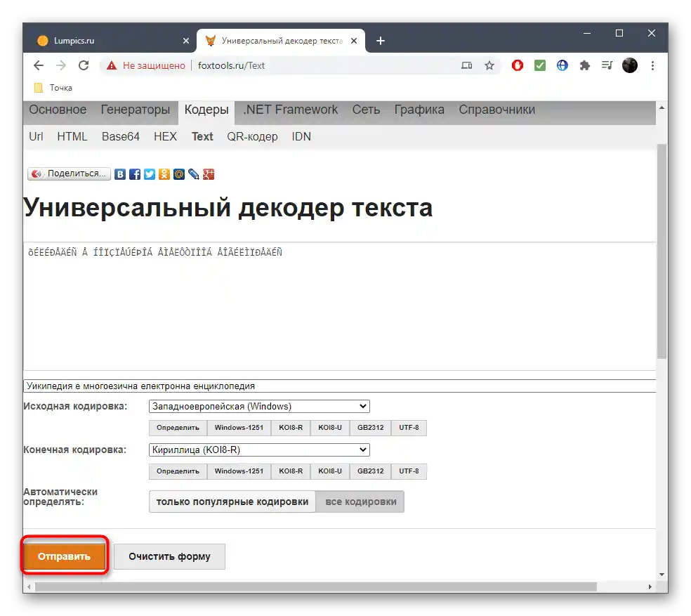Open the .NET Framework menu section
The image size is (691, 616).
(x=291, y=110)
